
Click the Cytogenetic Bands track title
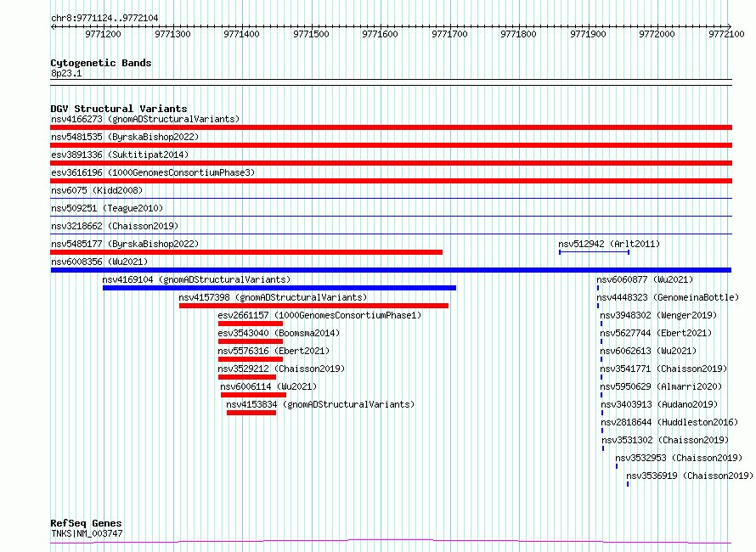tap(101, 63)
